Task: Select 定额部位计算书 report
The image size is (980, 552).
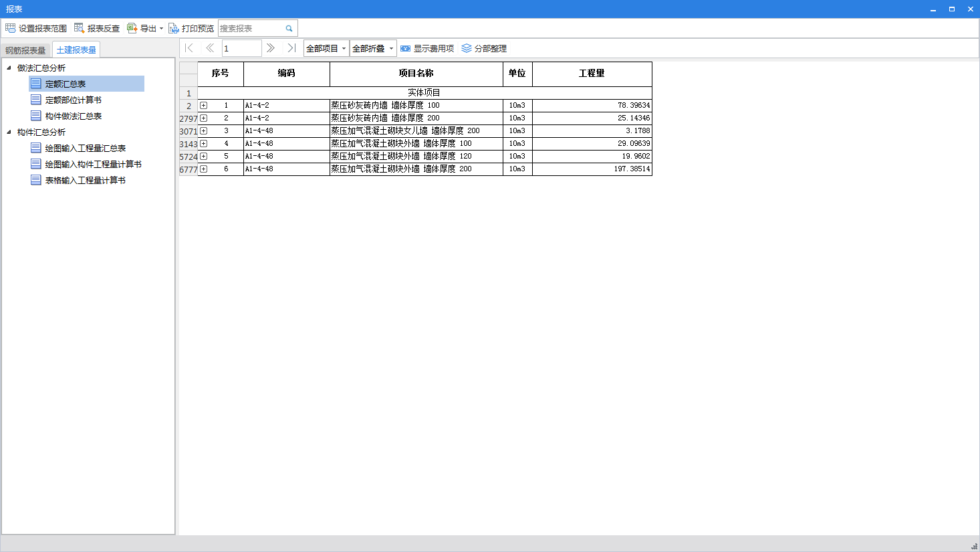Action: [x=74, y=100]
